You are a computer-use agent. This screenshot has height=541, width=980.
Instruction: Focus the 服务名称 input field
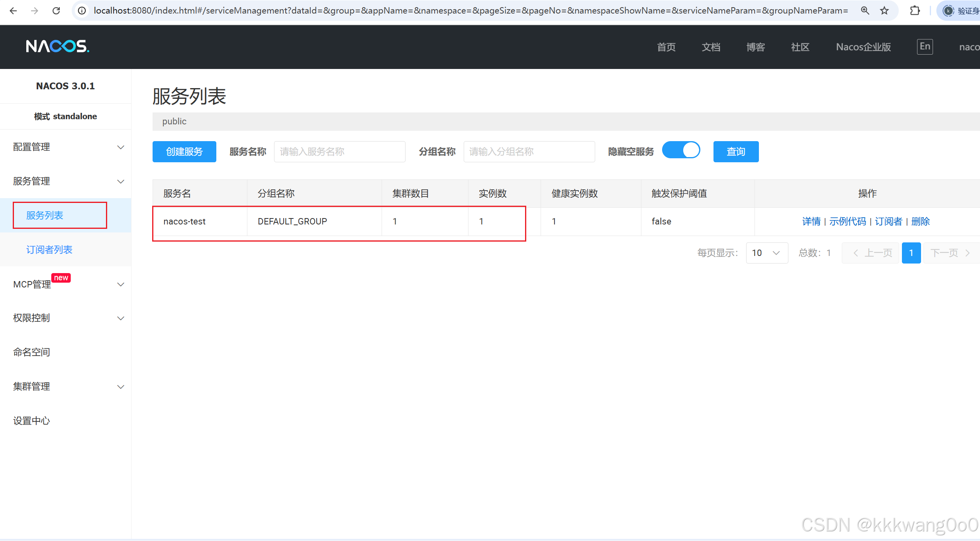(x=339, y=151)
